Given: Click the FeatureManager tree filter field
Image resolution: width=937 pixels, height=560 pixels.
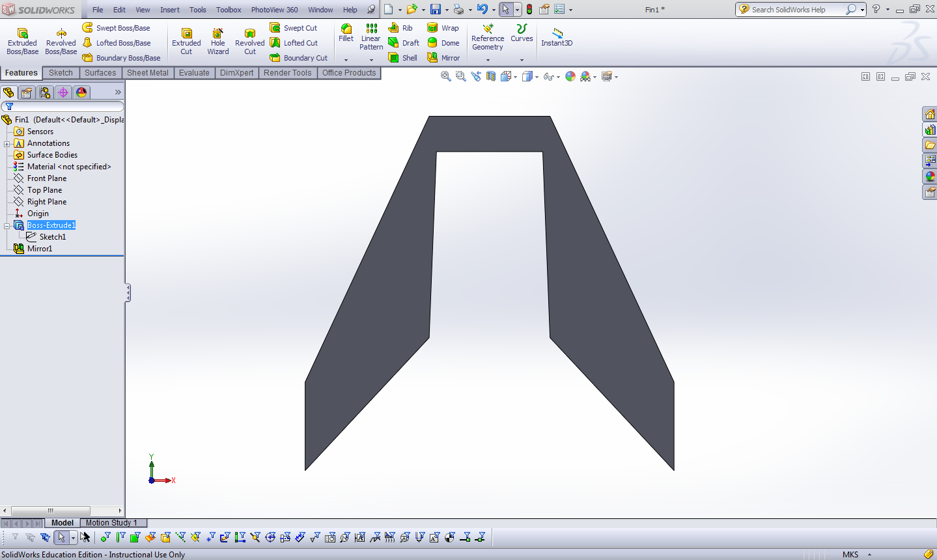Looking at the screenshot, I should [63, 106].
